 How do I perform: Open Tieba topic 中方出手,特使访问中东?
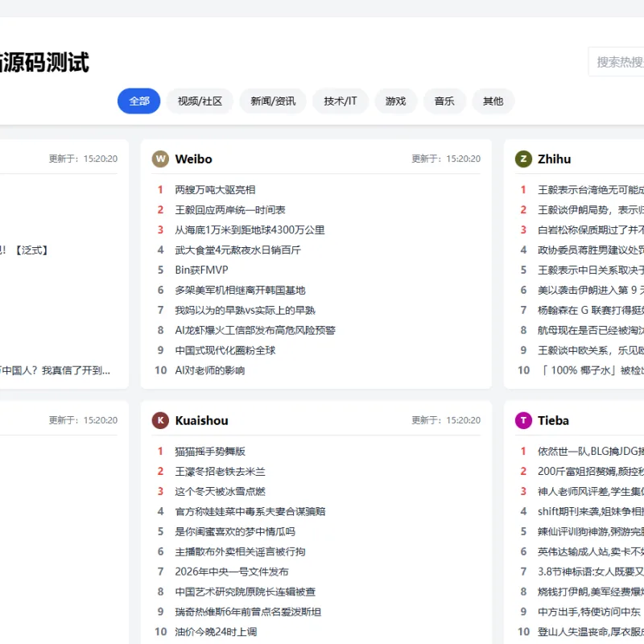coord(589,612)
